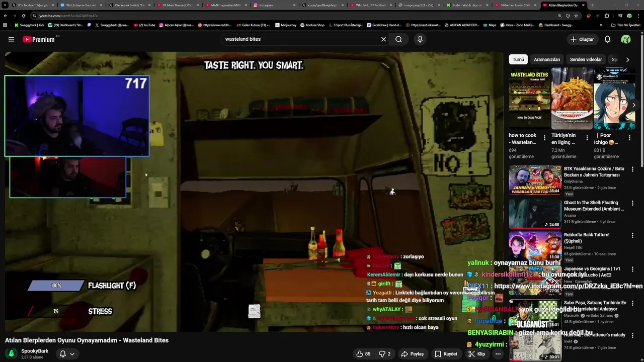The height and width of the screenshot is (362, 644).
Task: Save the video with Kaydet
Action: pyautogui.click(x=446, y=354)
